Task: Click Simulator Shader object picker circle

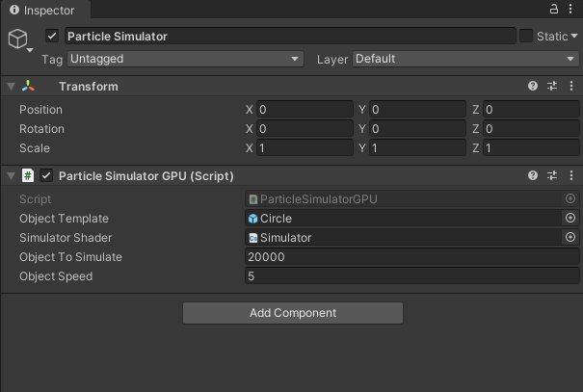Action: [570, 238]
